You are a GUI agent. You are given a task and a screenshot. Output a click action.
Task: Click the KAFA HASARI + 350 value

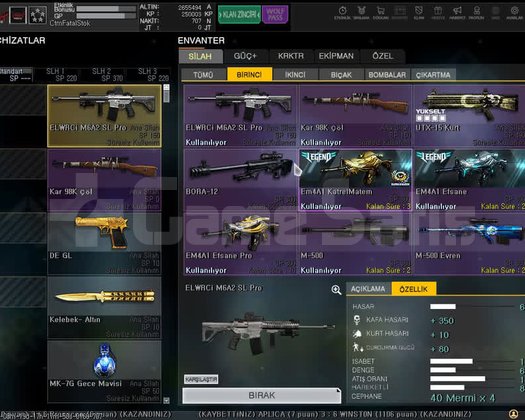[x=442, y=321]
